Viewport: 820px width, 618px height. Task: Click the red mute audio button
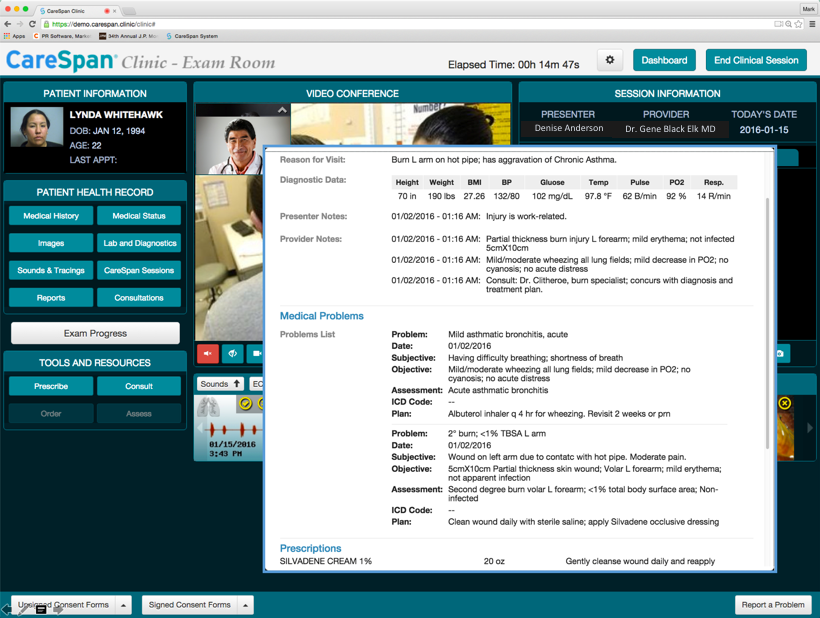click(208, 353)
